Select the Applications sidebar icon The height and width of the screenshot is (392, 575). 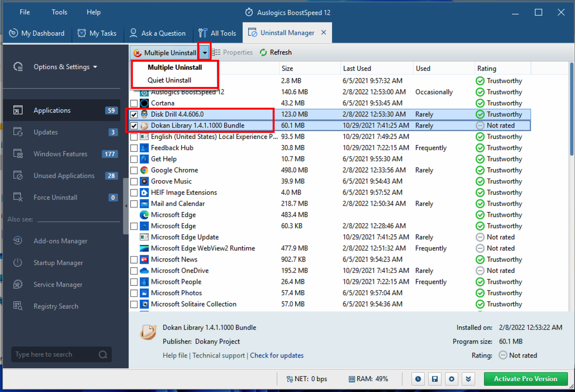tap(18, 110)
